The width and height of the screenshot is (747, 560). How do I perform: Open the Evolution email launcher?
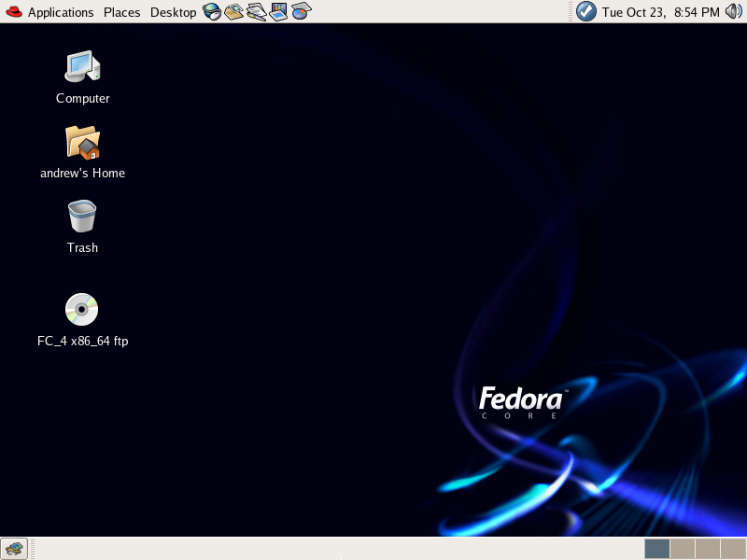(x=233, y=12)
